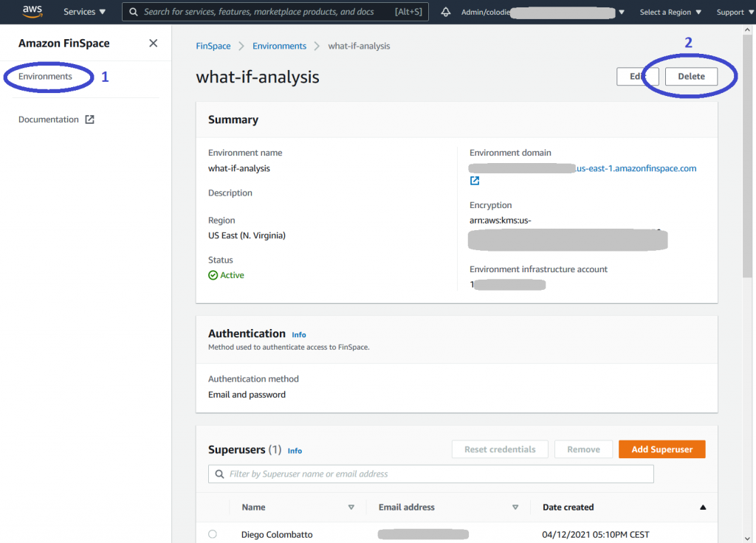Click the Add Superuser button

pos(661,449)
